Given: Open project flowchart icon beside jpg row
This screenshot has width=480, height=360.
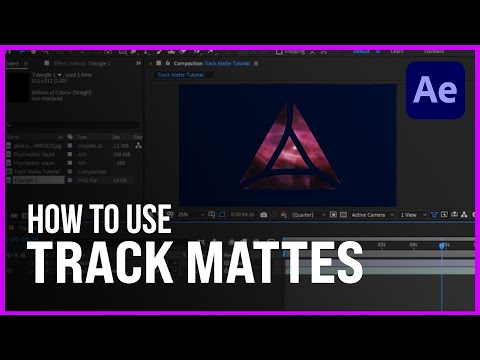Looking at the screenshot, I should pyautogui.click(x=138, y=146).
